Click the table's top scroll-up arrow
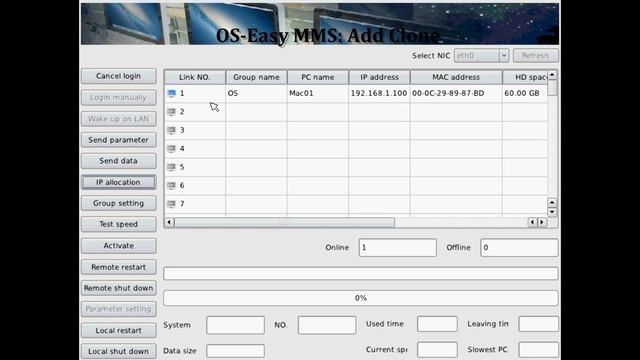The height and width of the screenshot is (360, 640). 552,75
